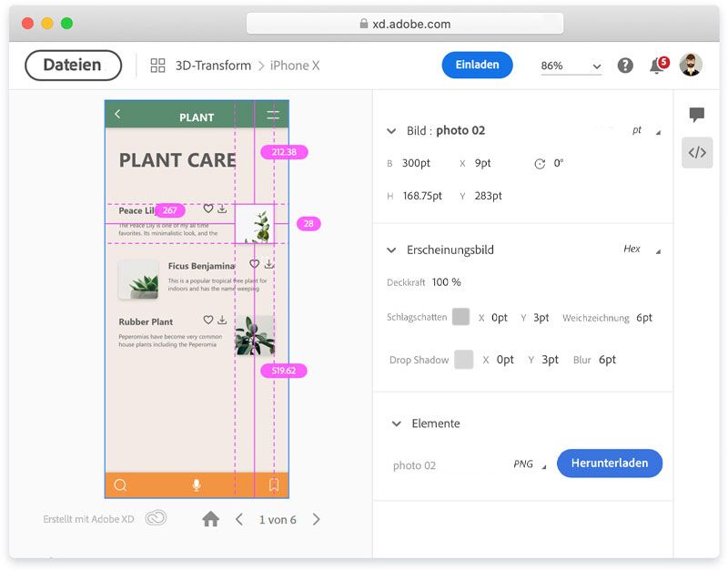Open the specs code panel icon
The image size is (728, 571).
click(697, 152)
